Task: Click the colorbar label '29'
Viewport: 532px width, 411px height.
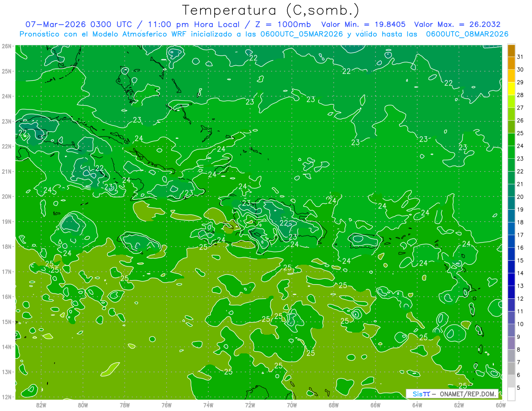Action: tap(520, 82)
